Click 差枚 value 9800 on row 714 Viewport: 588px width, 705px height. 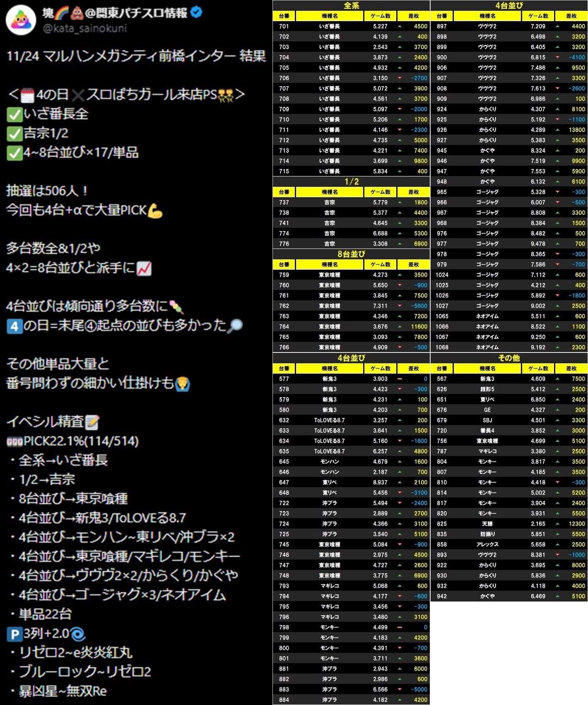click(x=421, y=161)
